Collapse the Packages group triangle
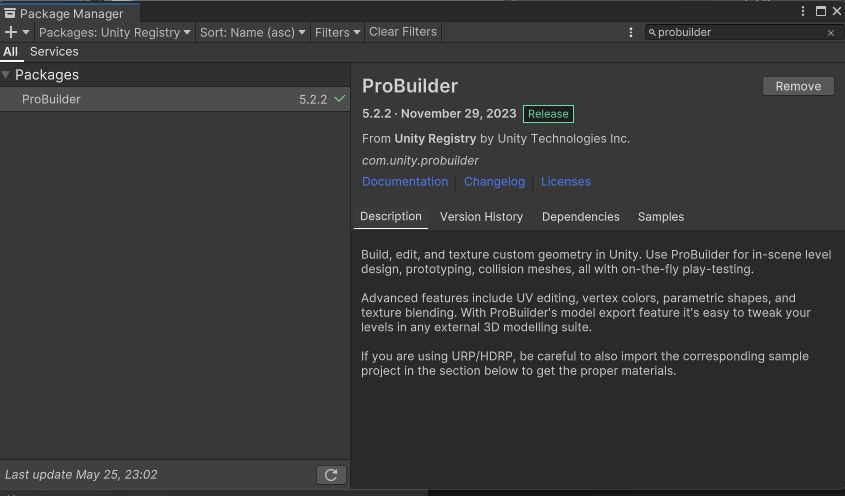The image size is (845, 496). [x=6, y=75]
